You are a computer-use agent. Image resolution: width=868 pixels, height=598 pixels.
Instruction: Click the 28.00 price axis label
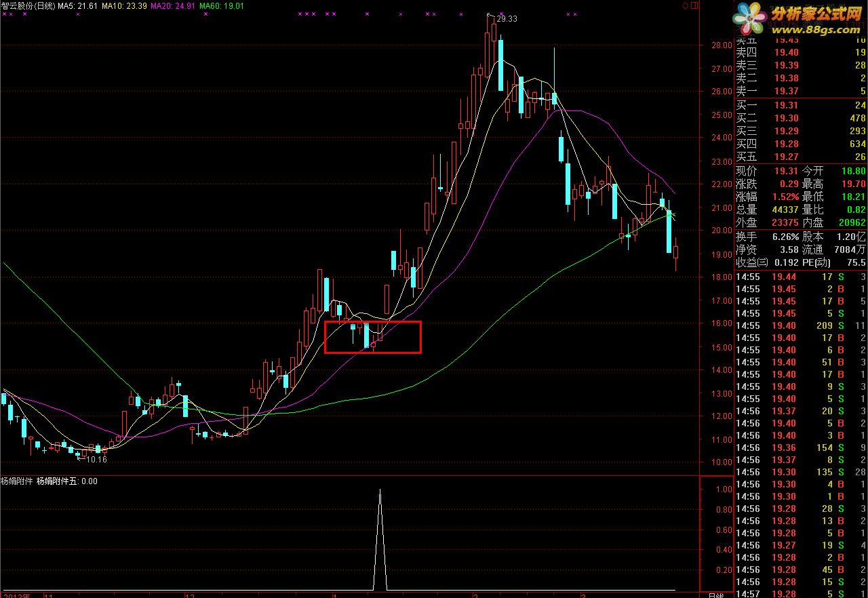point(721,45)
